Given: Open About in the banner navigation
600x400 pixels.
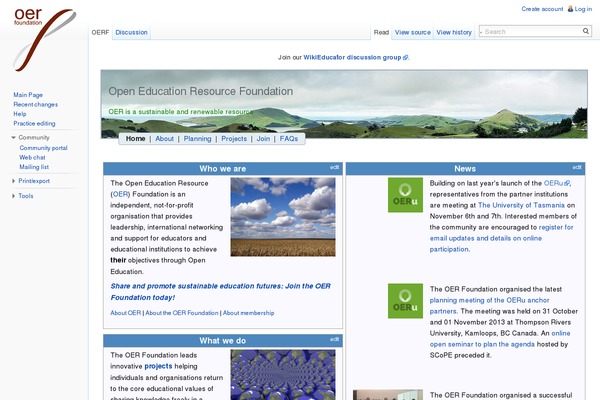Looking at the screenshot, I should (x=164, y=139).
